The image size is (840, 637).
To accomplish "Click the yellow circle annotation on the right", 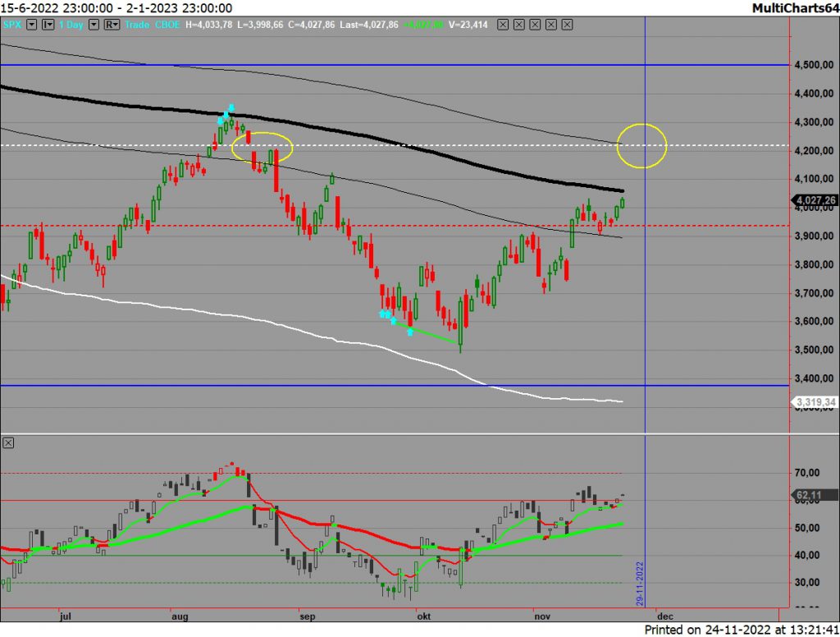I will point(642,144).
